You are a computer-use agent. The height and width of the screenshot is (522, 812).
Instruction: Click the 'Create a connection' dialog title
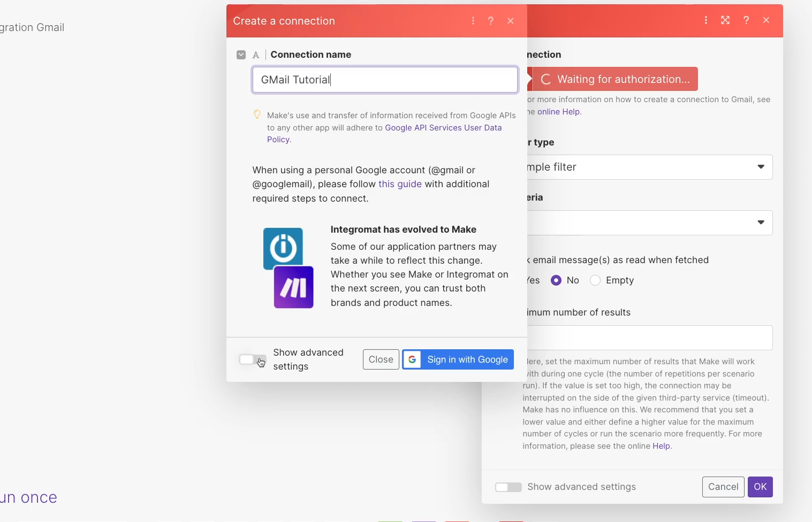click(284, 21)
